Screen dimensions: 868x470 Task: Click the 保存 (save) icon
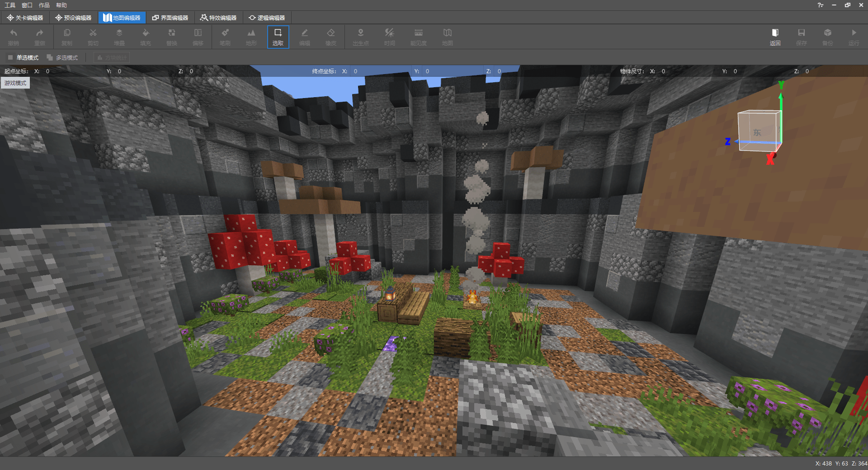pos(802,37)
